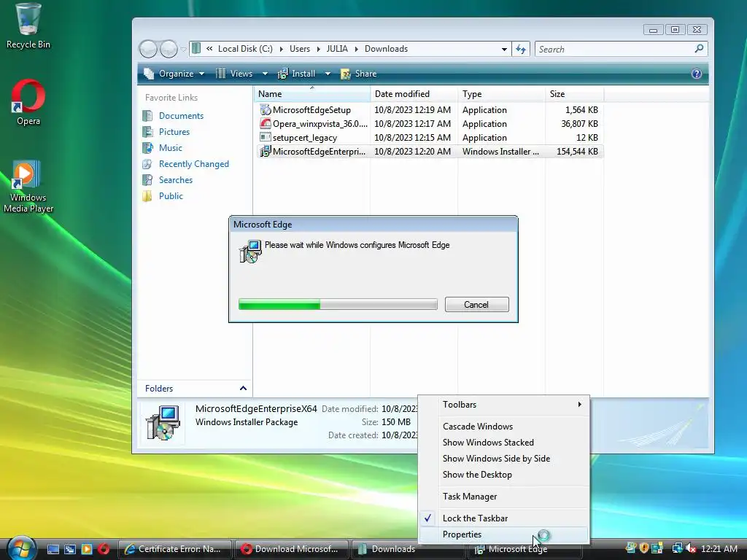Image resolution: width=747 pixels, height=560 pixels.
Task: Select Show the Desktop menu entry
Action: tap(504, 475)
